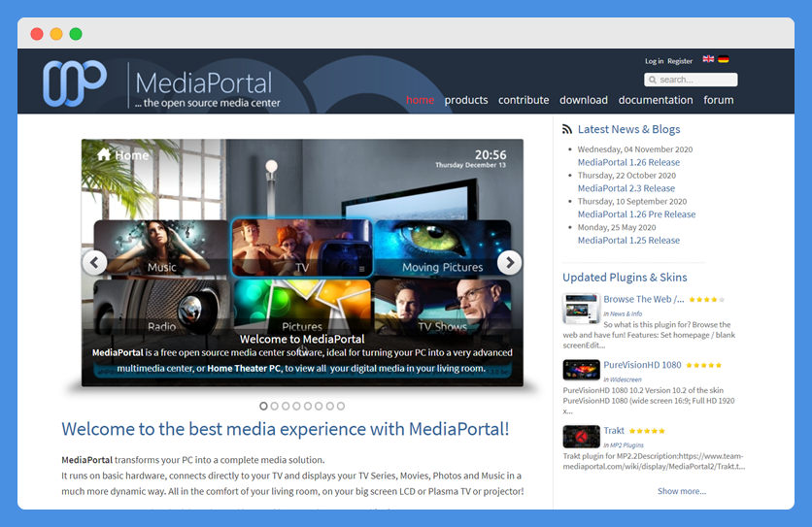Click the macOS green maximize button

[x=76, y=34]
